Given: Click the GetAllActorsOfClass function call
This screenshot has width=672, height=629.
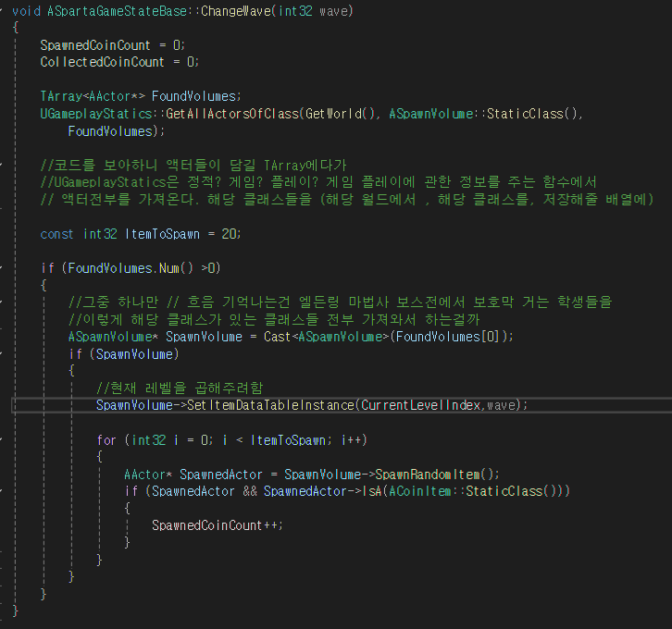Looking at the screenshot, I should pyautogui.click(x=231, y=114).
